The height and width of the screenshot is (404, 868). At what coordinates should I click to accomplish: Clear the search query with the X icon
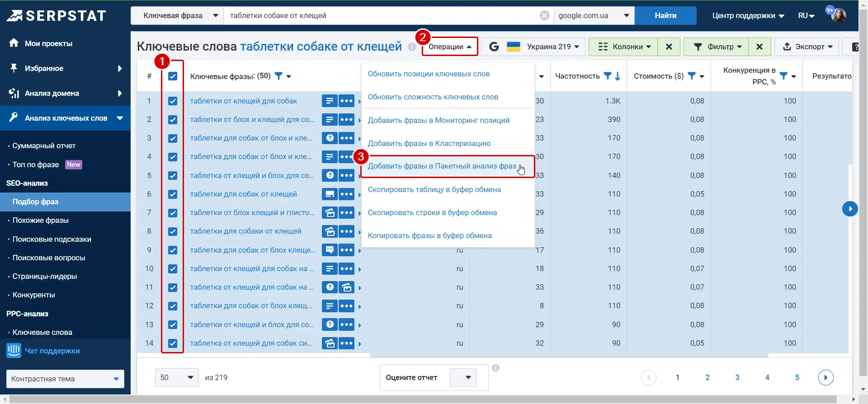pos(545,15)
